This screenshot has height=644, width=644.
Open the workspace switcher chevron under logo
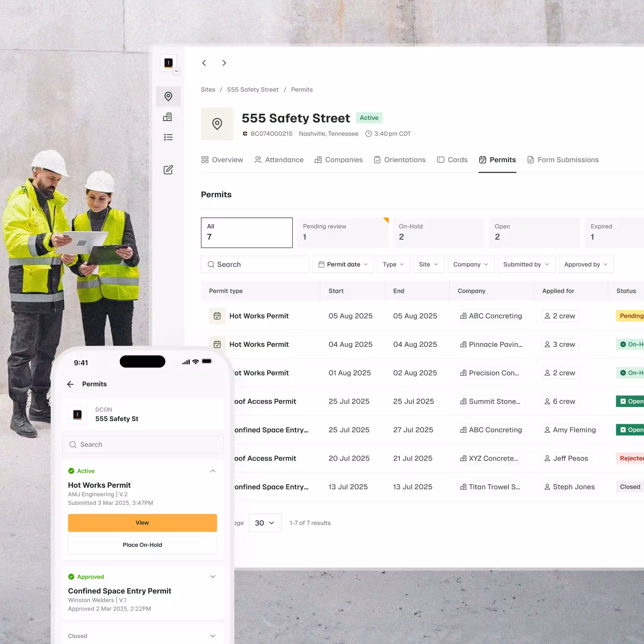(x=176, y=71)
